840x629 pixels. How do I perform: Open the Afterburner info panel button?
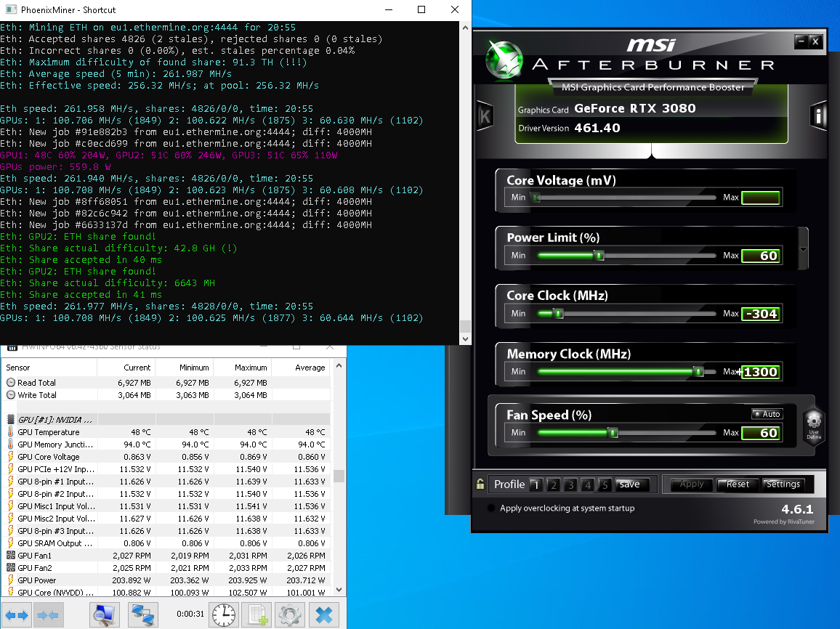[818, 115]
